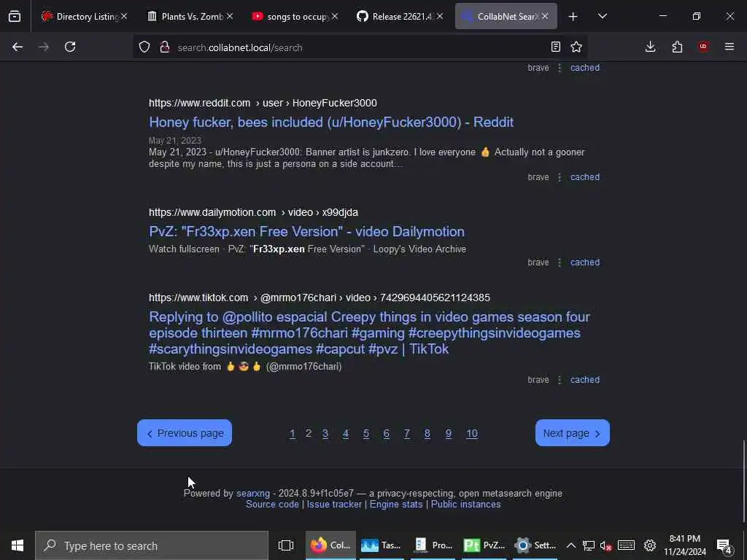The image size is (747, 560).
Task: Click the uBlock Origin toolbar icon
Action: tap(703, 47)
